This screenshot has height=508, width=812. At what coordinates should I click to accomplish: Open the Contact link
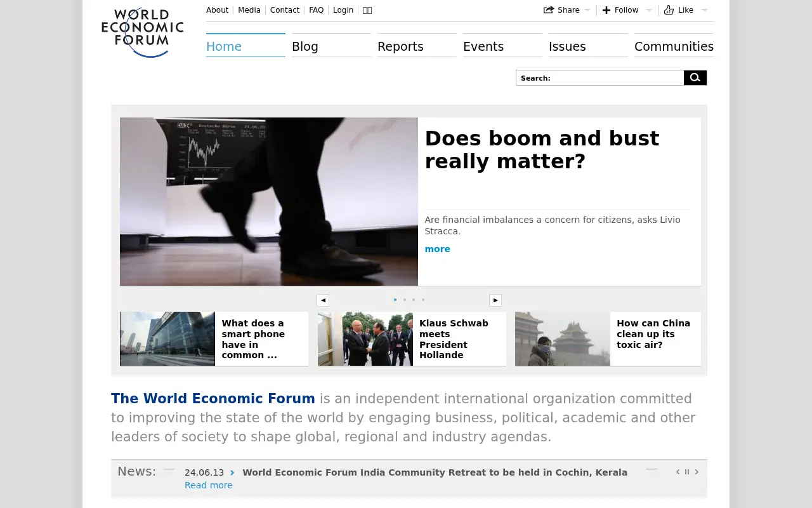tap(285, 10)
